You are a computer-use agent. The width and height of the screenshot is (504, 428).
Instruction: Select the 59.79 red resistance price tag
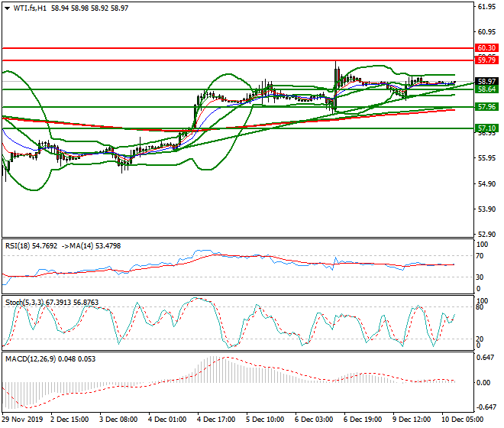pos(486,60)
